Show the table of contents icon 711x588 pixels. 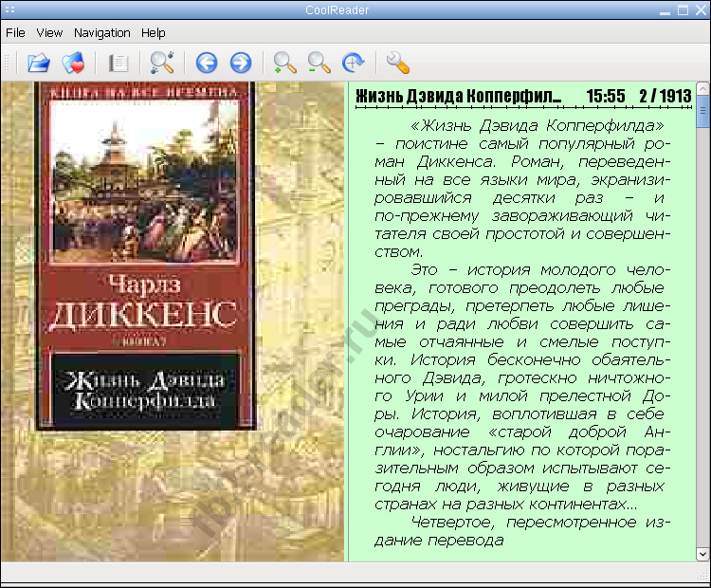(118, 63)
